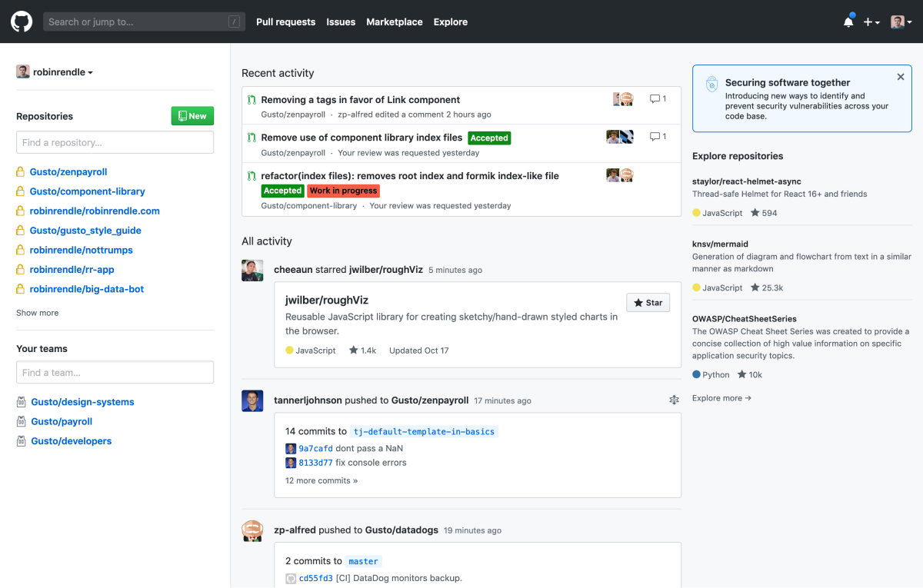Viewport: 923px width, 588px height.
Task: Open Explore in top navigation
Action: click(451, 22)
